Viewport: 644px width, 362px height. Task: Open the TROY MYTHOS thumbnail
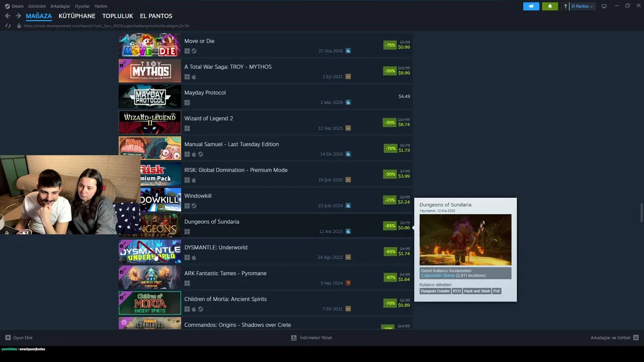click(x=150, y=71)
